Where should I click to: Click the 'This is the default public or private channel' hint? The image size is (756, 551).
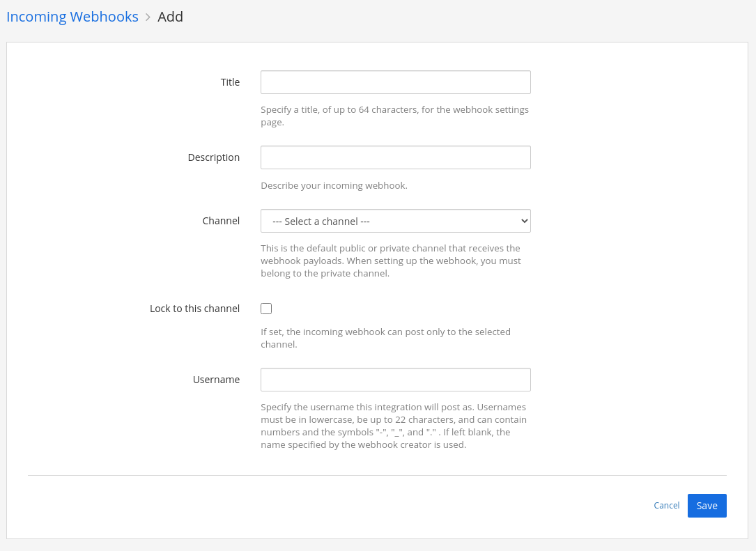(391, 261)
